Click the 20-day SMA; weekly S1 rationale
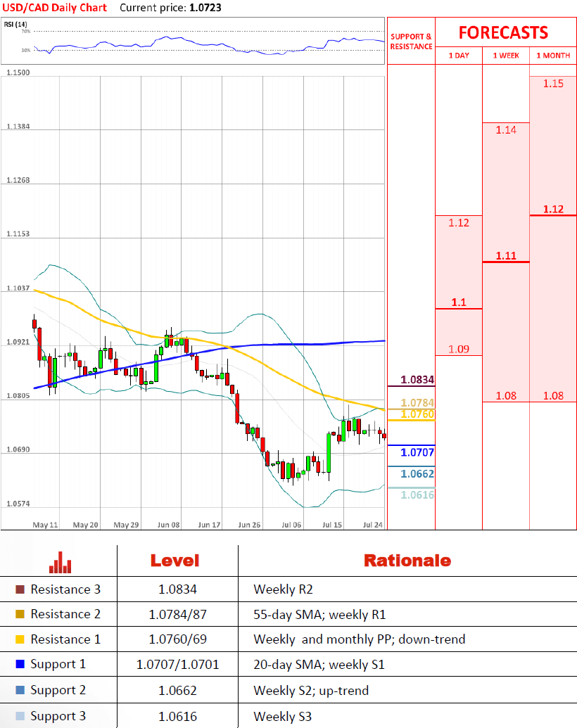The width and height of the screenshot is (577, 728). tap(319, 665)
